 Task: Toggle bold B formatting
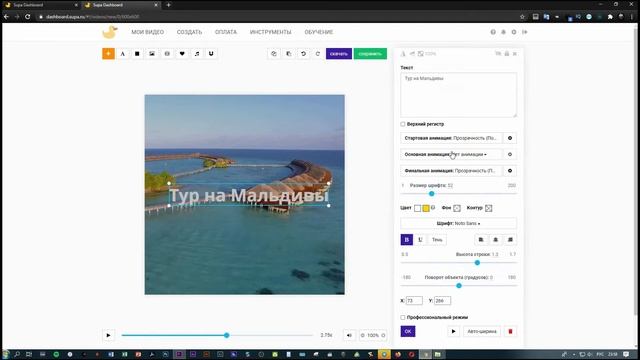407,240
